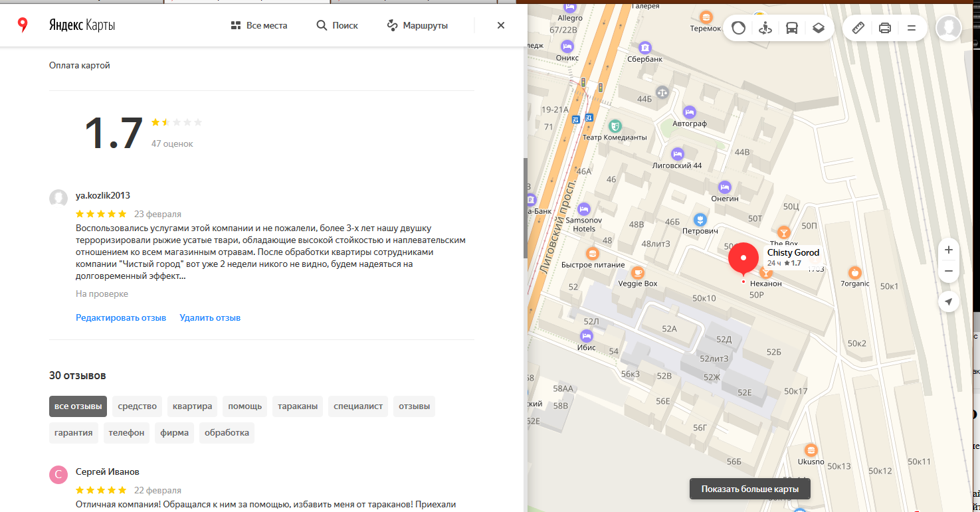Click "Редактировать отзыв" link

[121, 317]
